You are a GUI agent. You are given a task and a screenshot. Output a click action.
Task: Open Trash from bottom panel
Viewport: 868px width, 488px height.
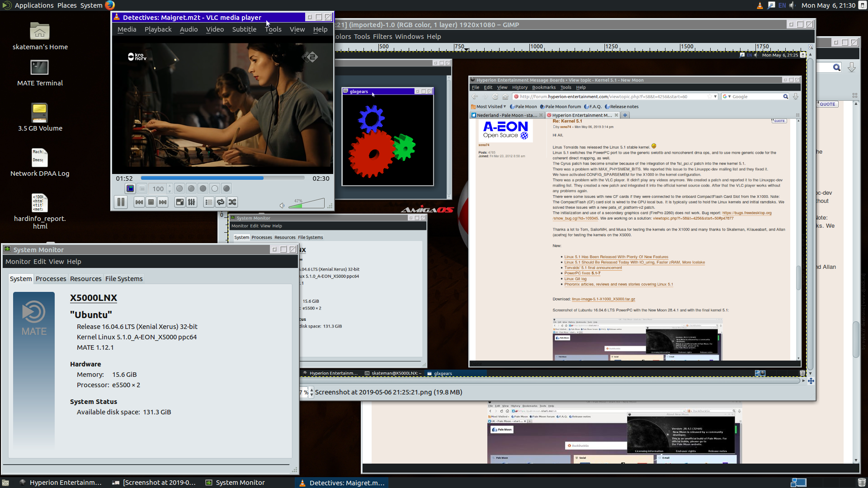pyautogui.click(x=862, y=483)
